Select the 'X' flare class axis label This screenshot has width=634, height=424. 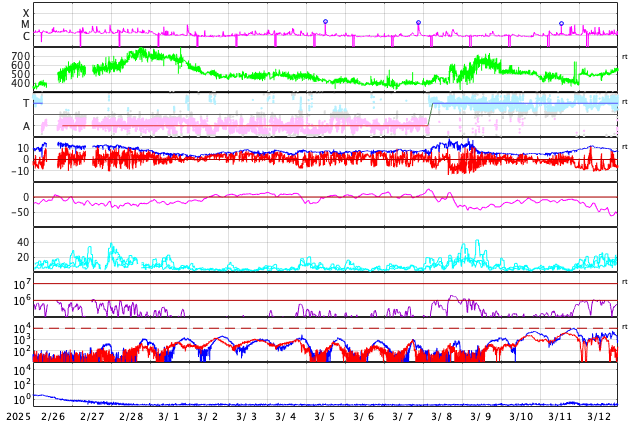26,13
